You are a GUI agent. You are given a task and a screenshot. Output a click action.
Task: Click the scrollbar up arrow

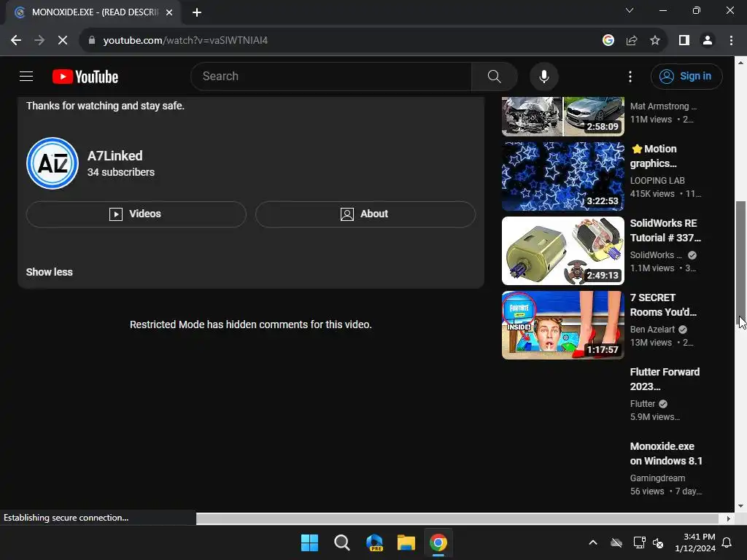(x=740, y=63)
